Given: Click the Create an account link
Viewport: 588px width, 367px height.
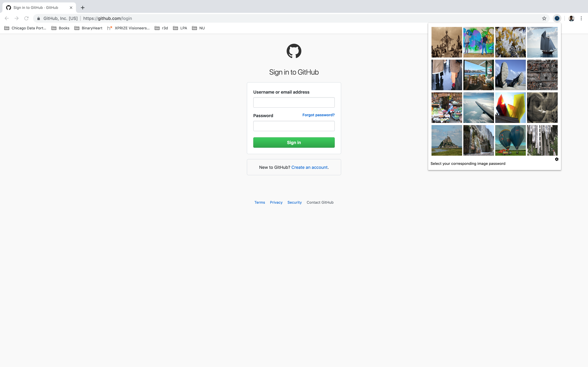Looking at the screenshot, I should click(x=309, y=167).
